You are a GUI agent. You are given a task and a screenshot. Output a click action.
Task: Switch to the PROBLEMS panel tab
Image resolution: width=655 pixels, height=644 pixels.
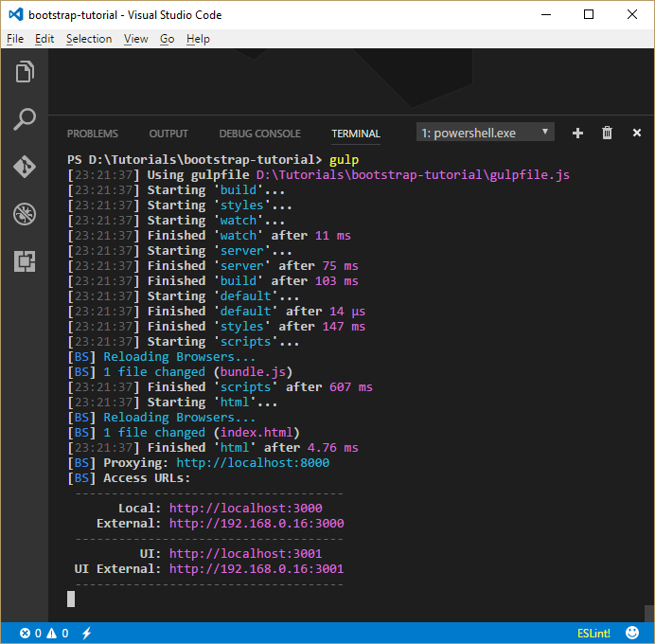93,134
